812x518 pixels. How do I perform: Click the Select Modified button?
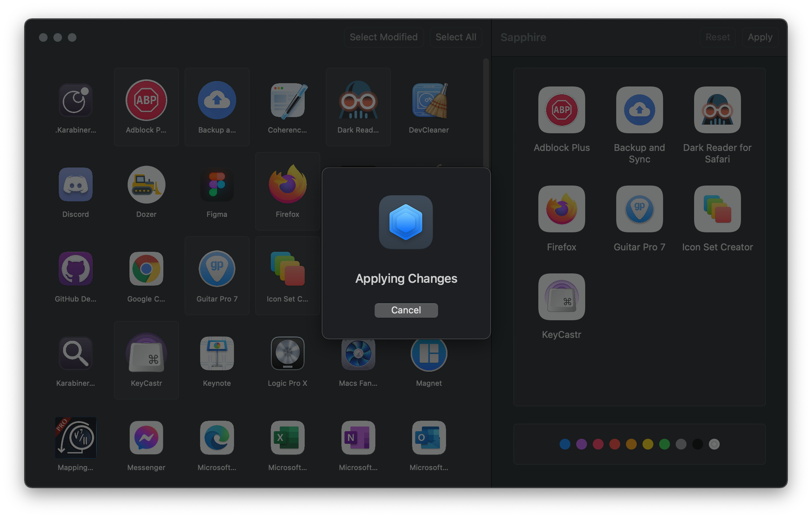[x=383, y=37]
